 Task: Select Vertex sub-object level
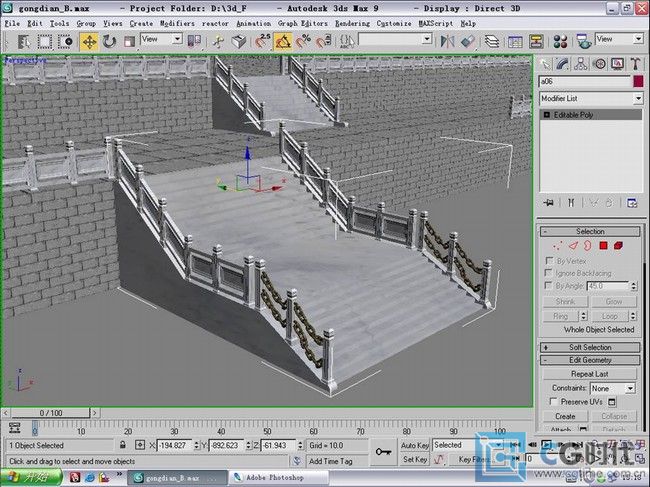tap(558, 246)
